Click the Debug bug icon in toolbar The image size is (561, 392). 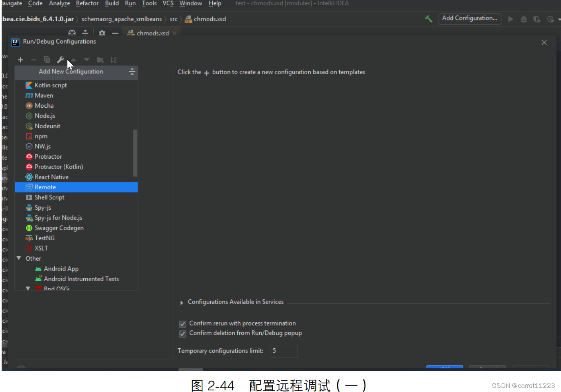(x=524, y=19)
